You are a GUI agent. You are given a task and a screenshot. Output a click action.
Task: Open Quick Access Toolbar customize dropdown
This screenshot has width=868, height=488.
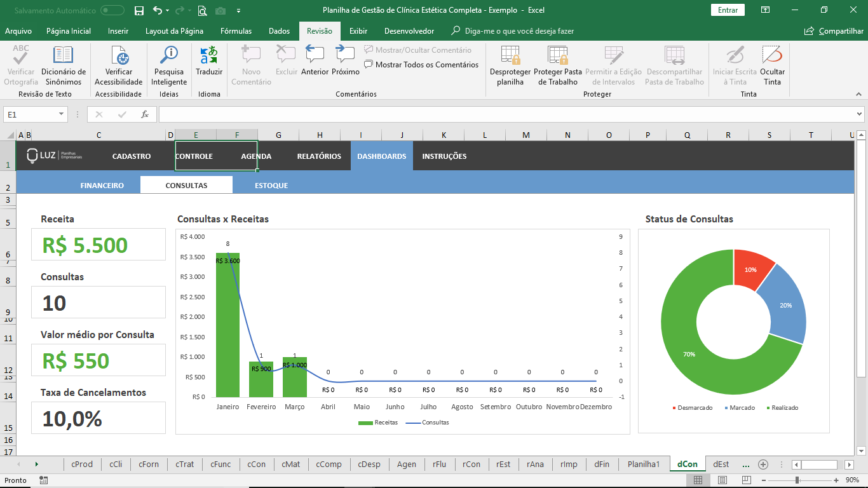coord(238,10)
